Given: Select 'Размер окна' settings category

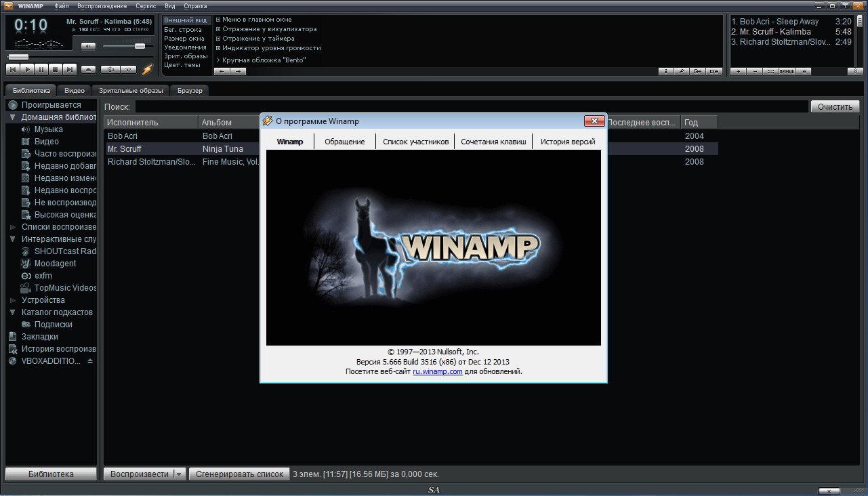Looking at the screenshot, I should coord(186,39).
